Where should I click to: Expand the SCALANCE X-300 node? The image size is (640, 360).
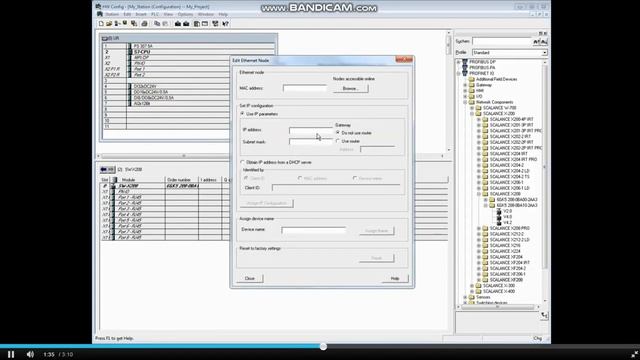pos(472,286)
